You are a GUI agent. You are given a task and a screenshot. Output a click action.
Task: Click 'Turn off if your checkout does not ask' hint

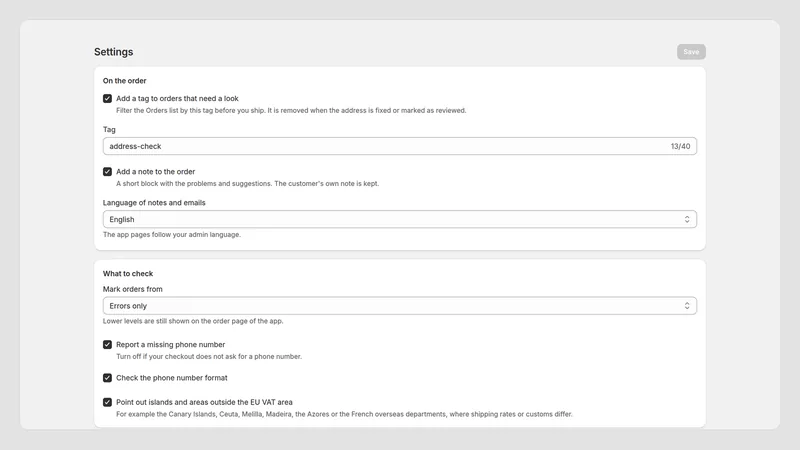point(209,357)
